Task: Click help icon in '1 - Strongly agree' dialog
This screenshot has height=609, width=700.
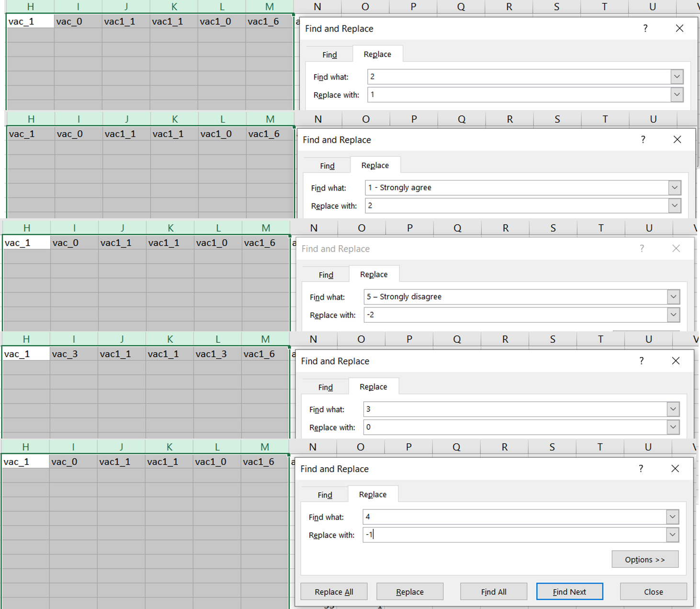Action: point(643,139)
